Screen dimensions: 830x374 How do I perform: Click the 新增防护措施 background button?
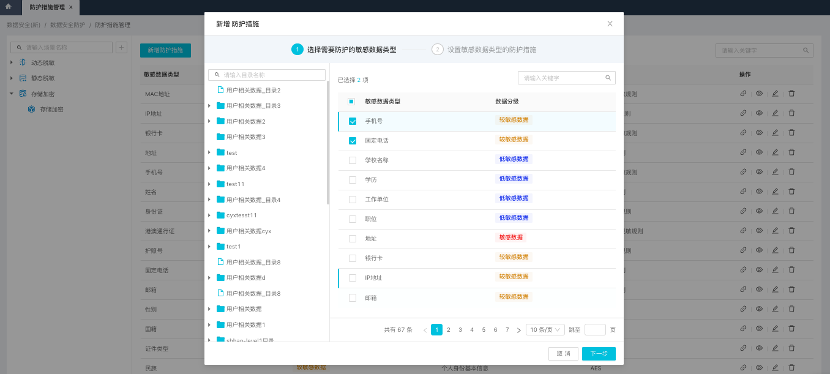(165, 50)
